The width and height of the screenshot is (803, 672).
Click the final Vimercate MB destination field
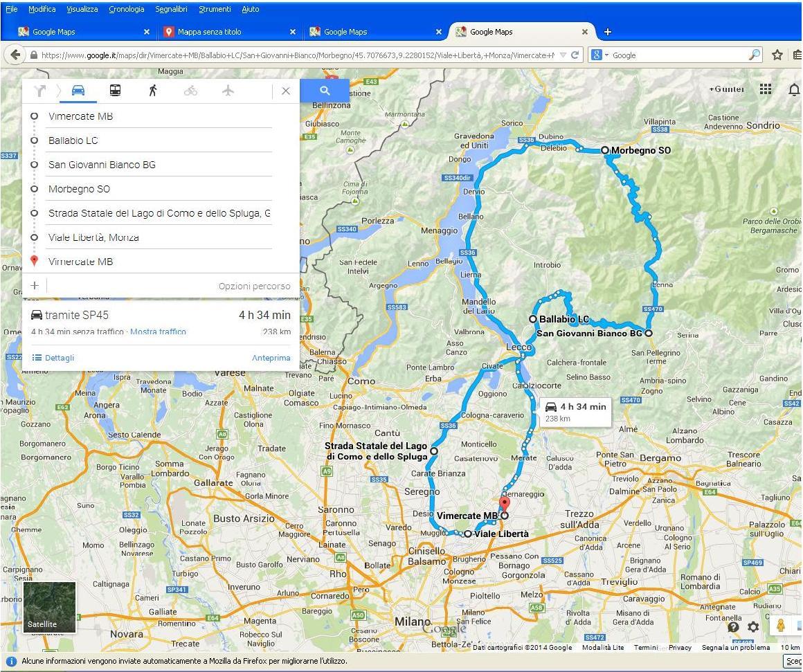click(x=160, y=262)
